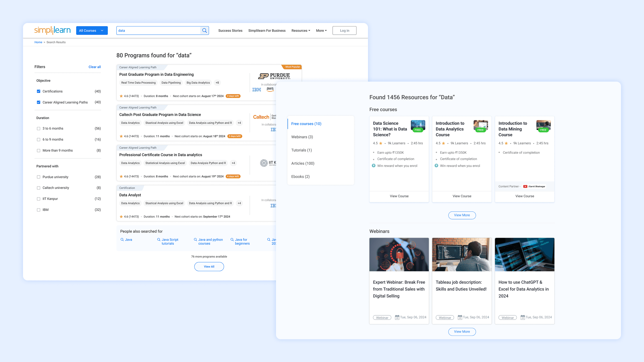This screenshot has width=644, height=362.
Task: Click the Purdue University logo
Action: (x=274, y=76)
